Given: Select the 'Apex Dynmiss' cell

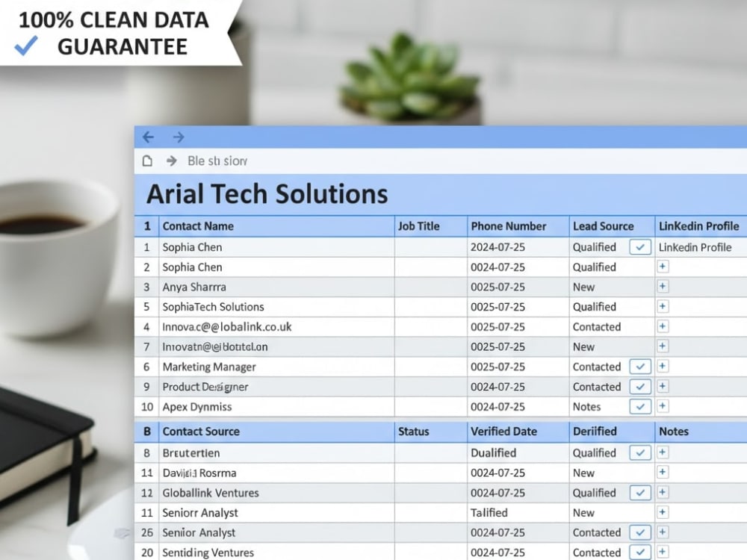Looking at the screenshot, I should [276, 407].
